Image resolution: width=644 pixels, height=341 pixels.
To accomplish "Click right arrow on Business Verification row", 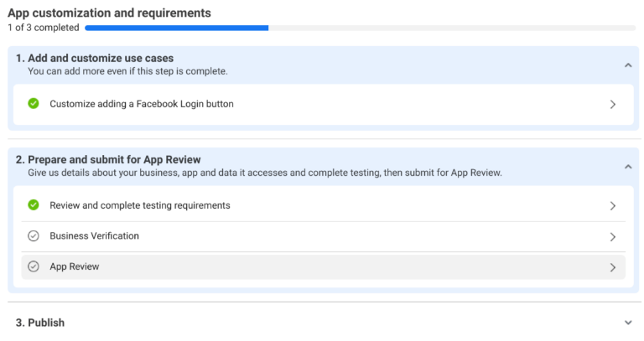I will click(x=613, y=237).
